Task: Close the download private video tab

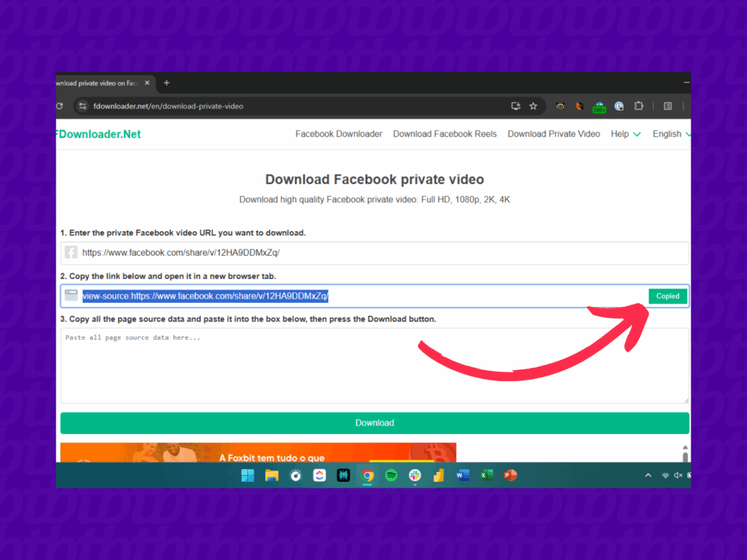Action: pyautogui.click(x=147, y=83)
